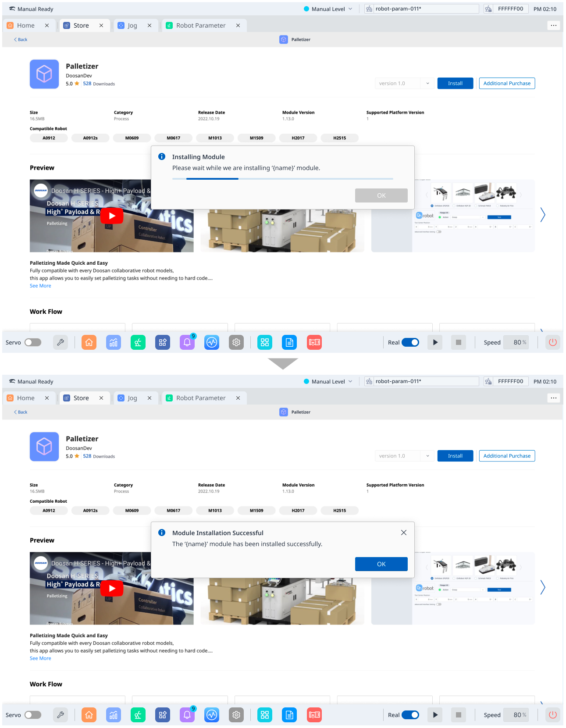Click the blue activity monitor icon in lower taskbar
This screenshot has height=728, width=566.
pyautogui.click(x=212, y=715)
